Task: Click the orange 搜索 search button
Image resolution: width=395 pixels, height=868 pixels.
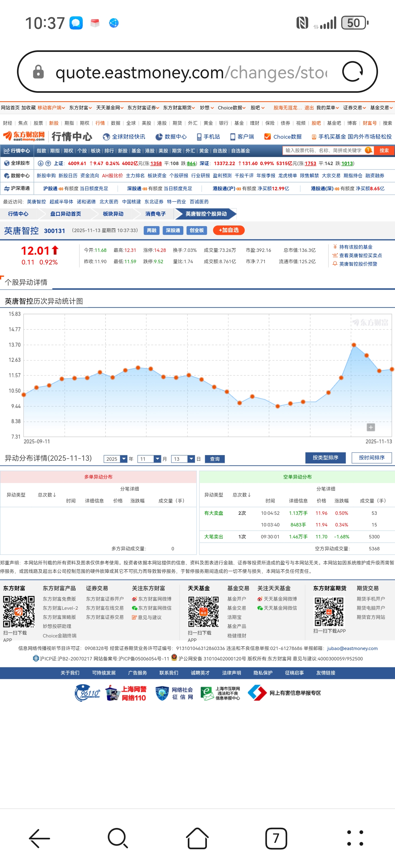Action: click(384, 151)
